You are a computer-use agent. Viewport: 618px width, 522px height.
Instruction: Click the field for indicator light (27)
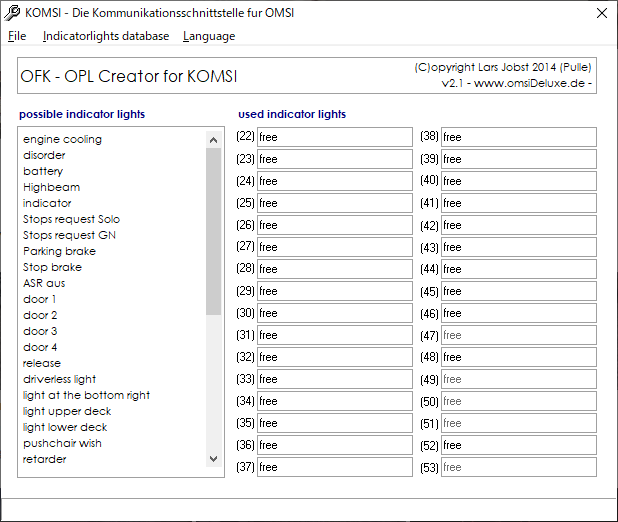pyautogui.click(x=335, y=247)
